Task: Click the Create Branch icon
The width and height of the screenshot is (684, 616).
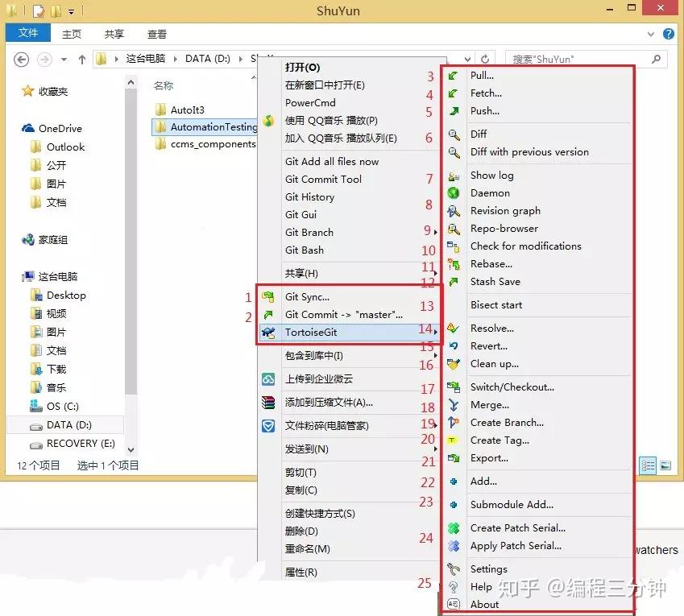Action: [x=454, y=423]
